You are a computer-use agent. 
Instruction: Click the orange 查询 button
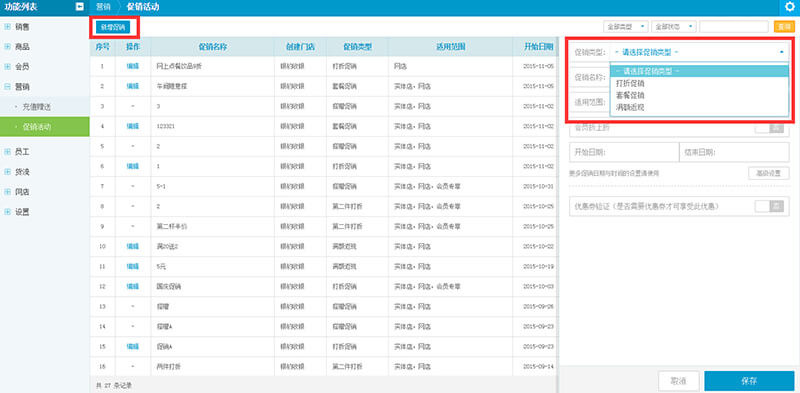[784, 27]
